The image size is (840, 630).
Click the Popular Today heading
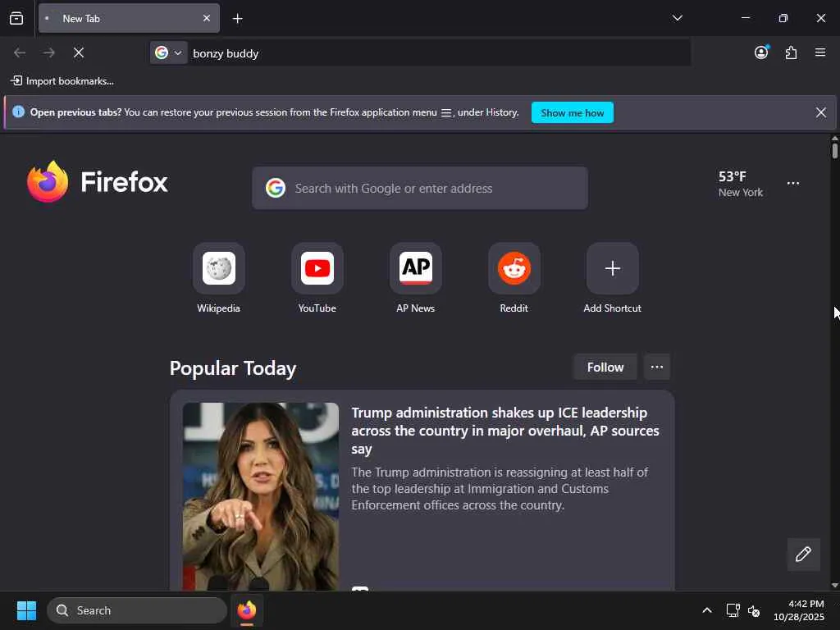click(233, 368)
